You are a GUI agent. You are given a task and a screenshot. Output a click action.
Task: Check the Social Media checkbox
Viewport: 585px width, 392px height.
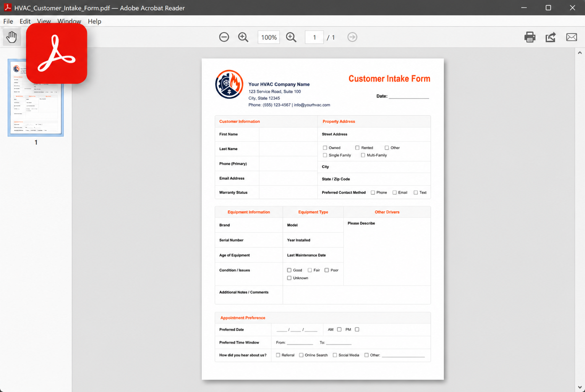(335, 355)
